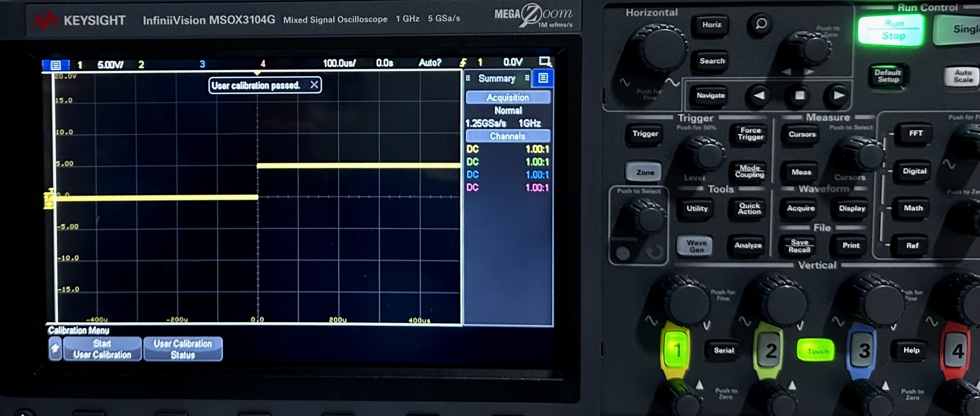Image resolution: width=980 pixels, height=416 pixels.
Task: Tap the User Calibration Status softkey
Action: click(183, 349)
